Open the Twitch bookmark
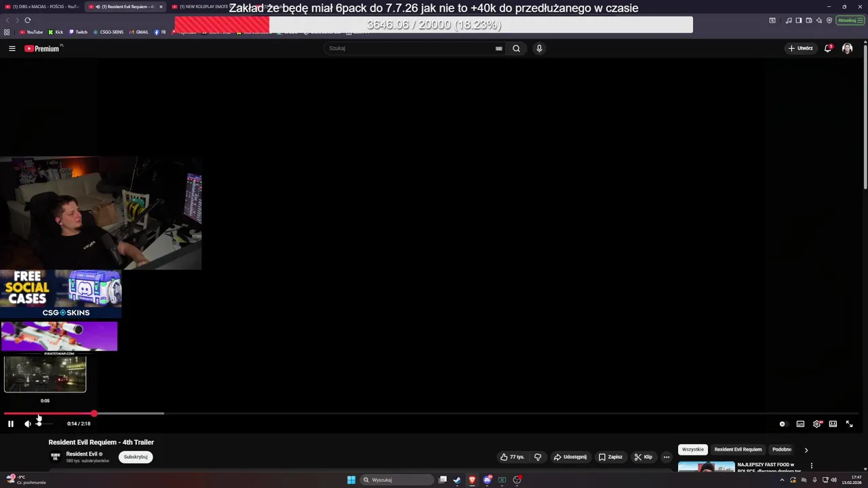The width and height of the screenshot is (868, 488). click(78, 32)
